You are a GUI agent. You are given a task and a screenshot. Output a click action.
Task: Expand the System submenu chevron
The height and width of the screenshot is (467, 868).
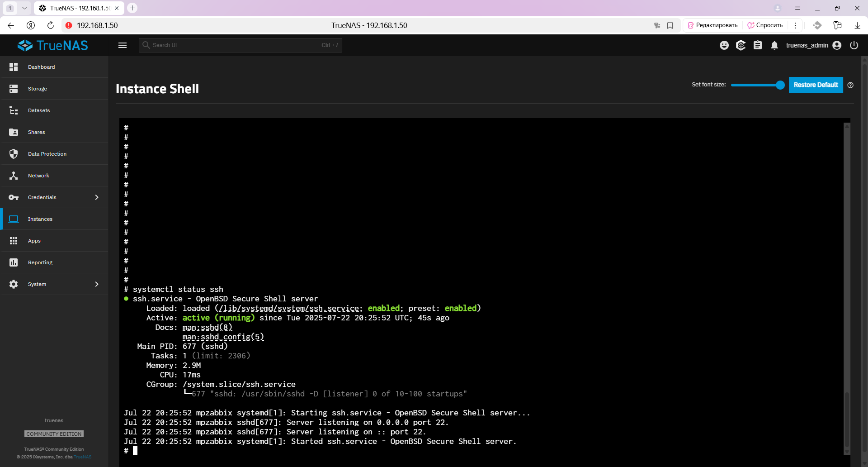point(97,284)
